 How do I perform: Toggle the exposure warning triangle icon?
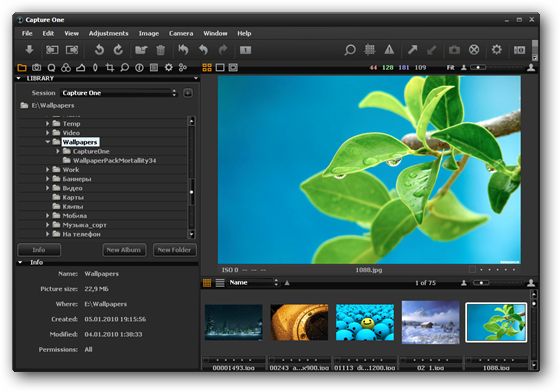click(x=389, y=50)
